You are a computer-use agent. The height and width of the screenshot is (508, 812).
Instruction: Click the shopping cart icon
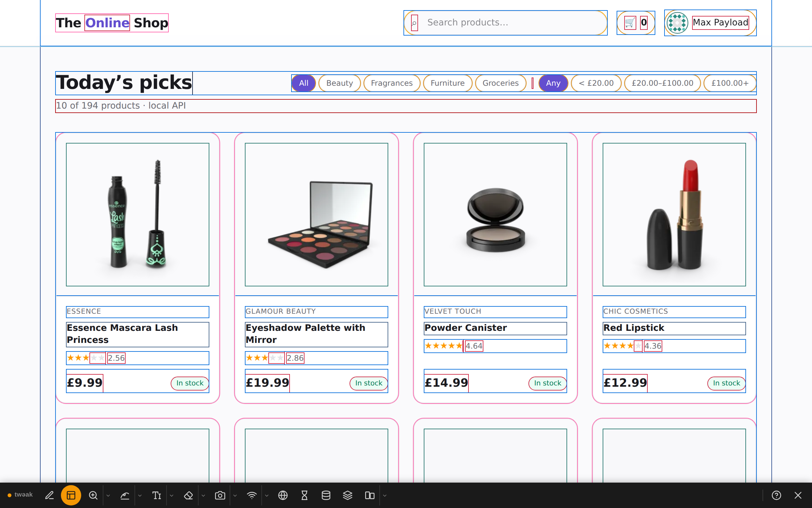[630, 23]
